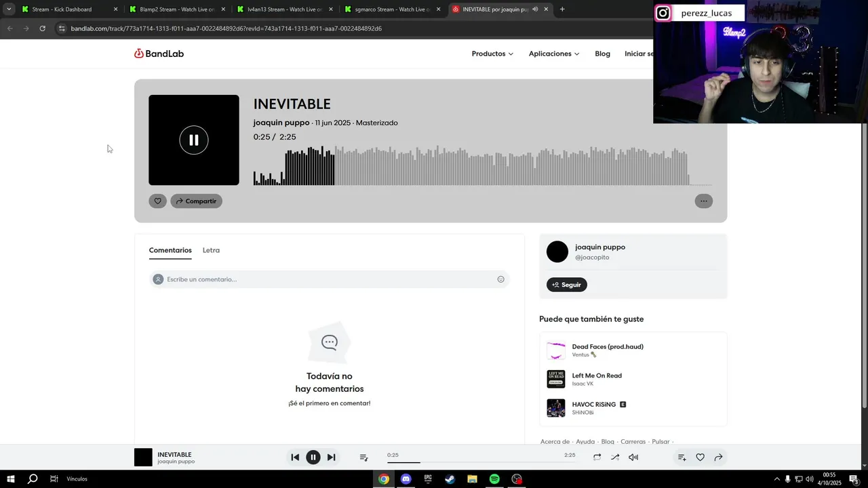Open Left Me On Read track
Viewport: 868px width, 488px height.
click(x=597, y=375)
